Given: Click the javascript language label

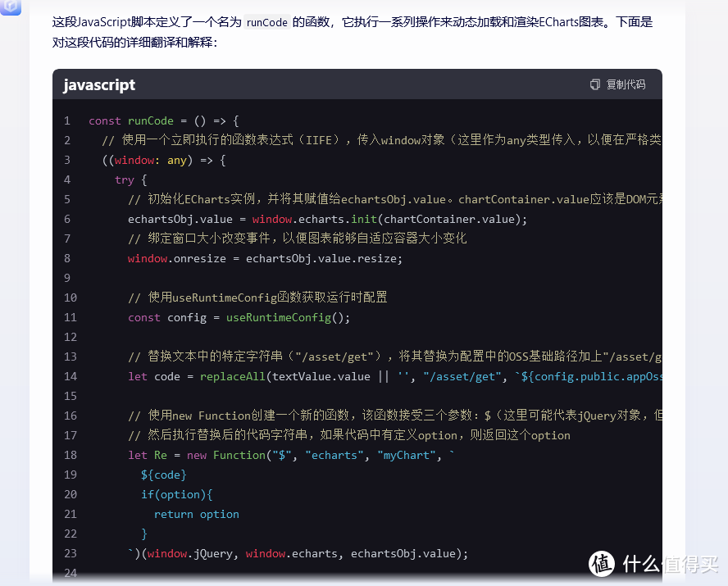Looking at the screenshot, I should click(x=99, y=84).
